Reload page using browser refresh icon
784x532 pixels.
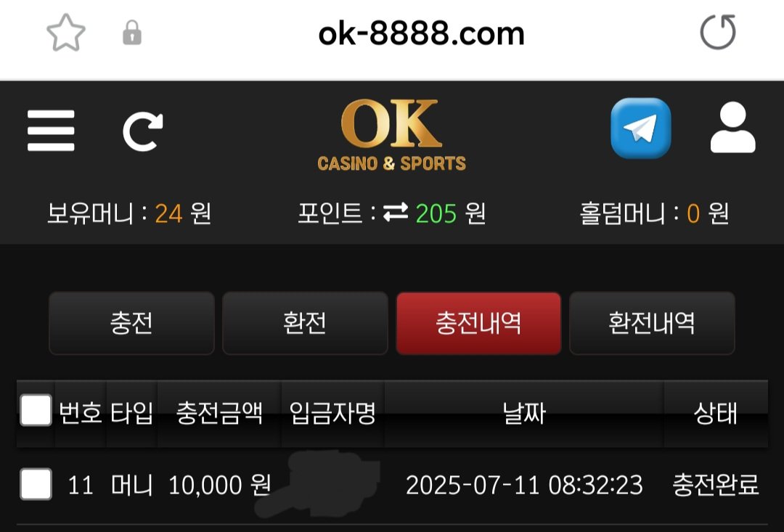(x=718, y=32)
